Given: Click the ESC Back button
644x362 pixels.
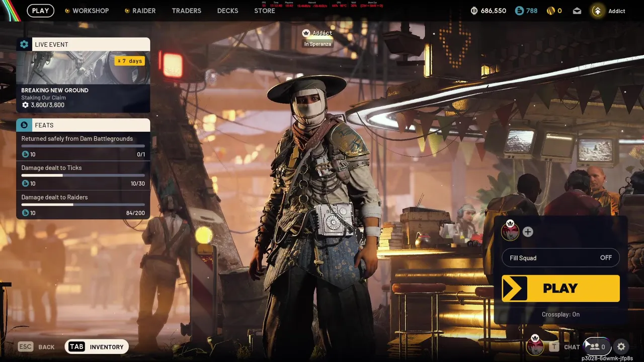Looking at the screenshot, I should click(x=36, y=347).
